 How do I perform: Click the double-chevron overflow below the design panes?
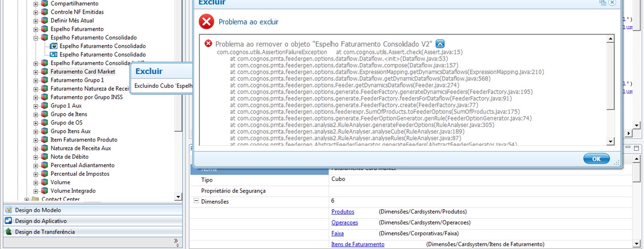tap(176, 241)
